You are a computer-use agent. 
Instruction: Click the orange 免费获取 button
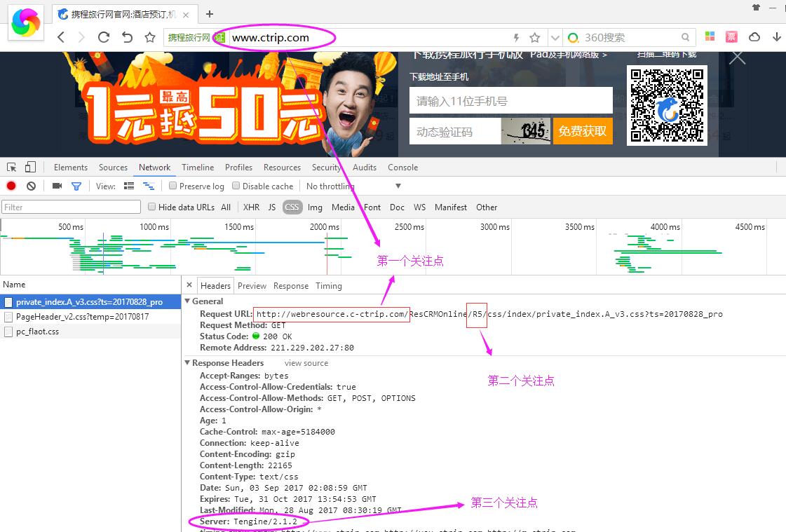[x=583, y=131]
